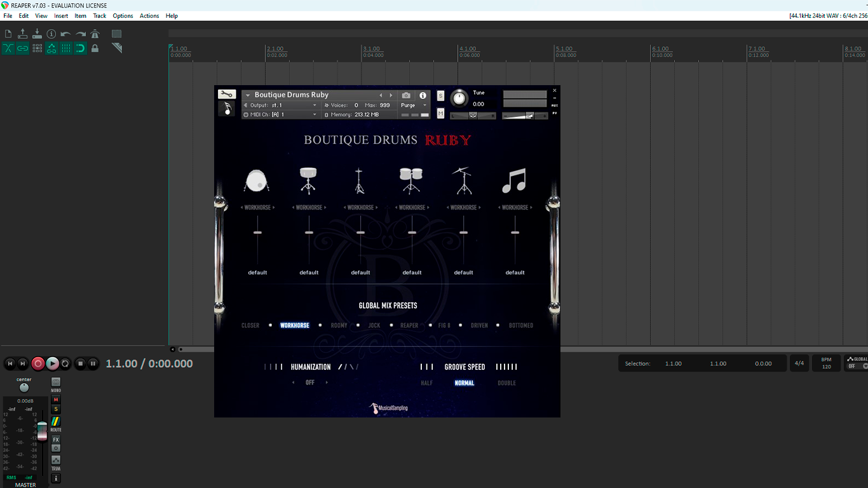Viewport: 868px width, 488px height.
Task: Click the Open project toolbar icon
Action: pyautogui.click(x=23, y=34)
